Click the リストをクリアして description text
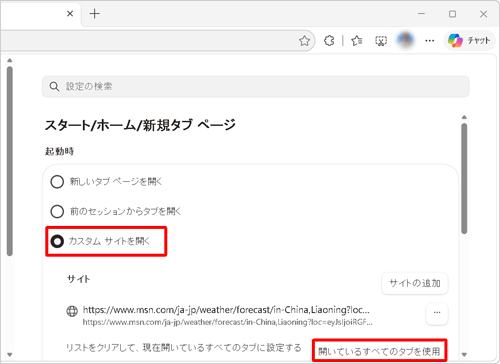 [x=184, y=348]
